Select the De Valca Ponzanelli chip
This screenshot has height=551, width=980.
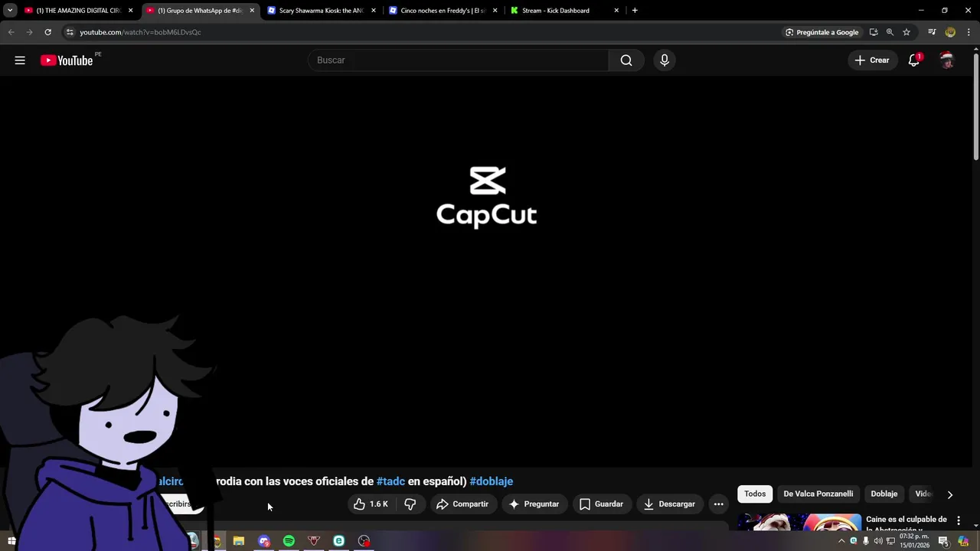pyautogui.click(x=818, y=494)
